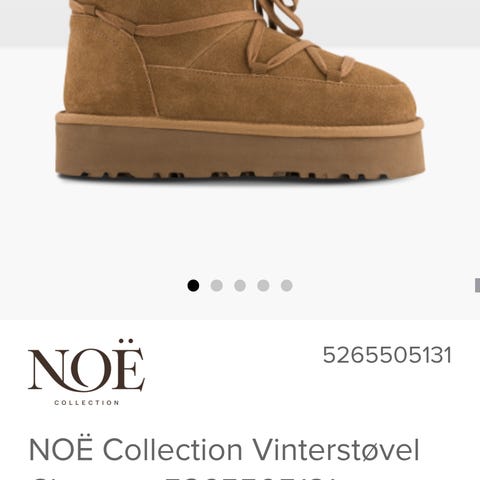Open the NOË Collection brand logo
This screenshot has height=480, width=480.
86,372
